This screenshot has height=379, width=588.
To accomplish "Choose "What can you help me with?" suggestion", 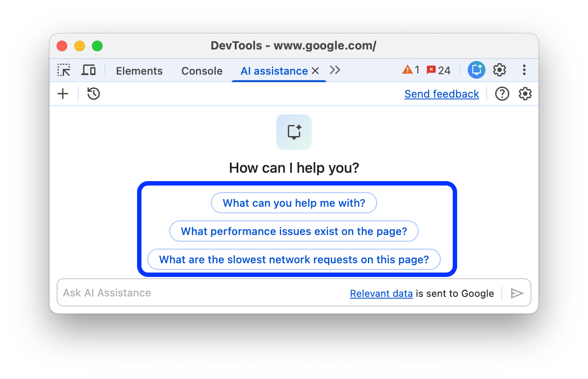I will click(294, 203).
